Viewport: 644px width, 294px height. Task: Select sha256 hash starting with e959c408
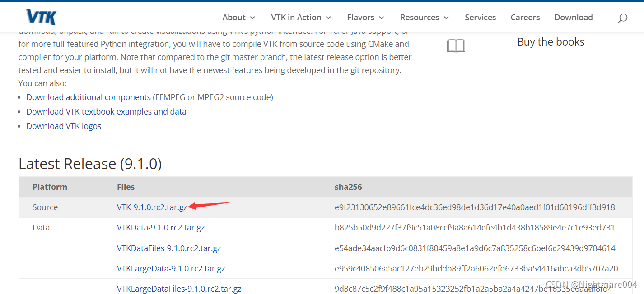[x=476, y=269]
